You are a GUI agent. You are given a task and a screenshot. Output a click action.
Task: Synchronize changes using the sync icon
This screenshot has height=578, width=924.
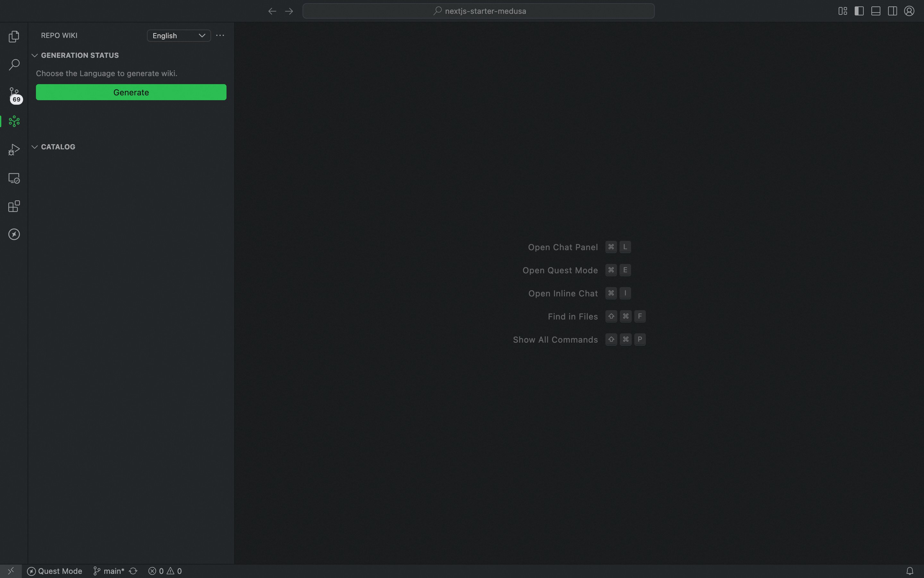pos(133,571)
